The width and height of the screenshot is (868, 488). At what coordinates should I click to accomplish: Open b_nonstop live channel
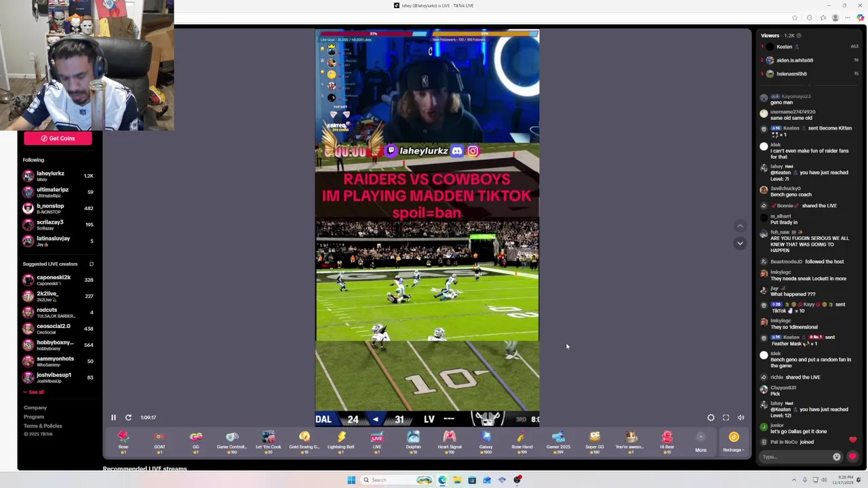(x=58, y=208)
